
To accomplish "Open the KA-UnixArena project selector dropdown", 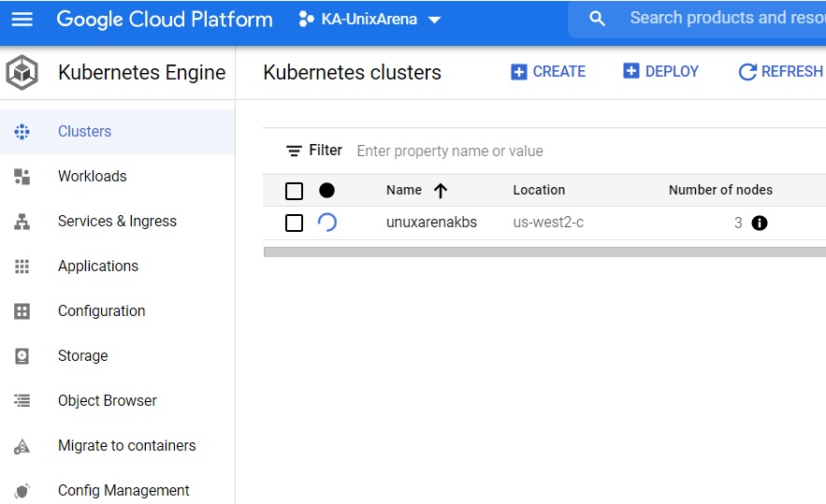I will click(370, 20).
